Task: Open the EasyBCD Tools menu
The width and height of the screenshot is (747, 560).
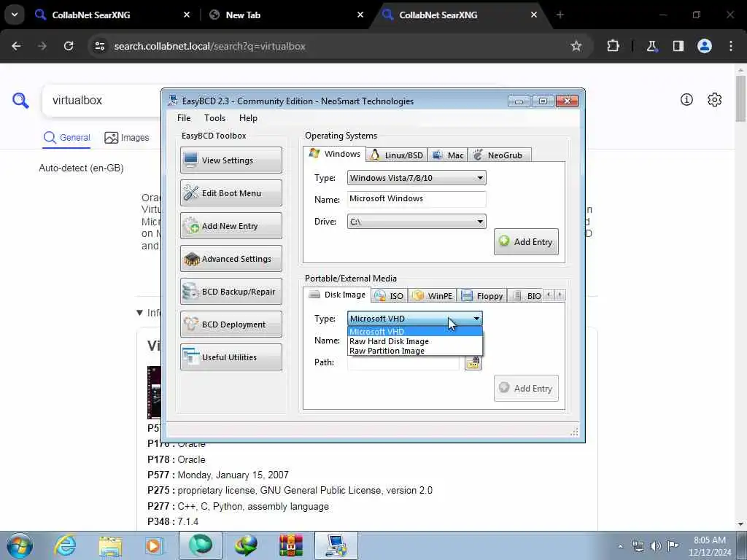Action: coord(215,118)
